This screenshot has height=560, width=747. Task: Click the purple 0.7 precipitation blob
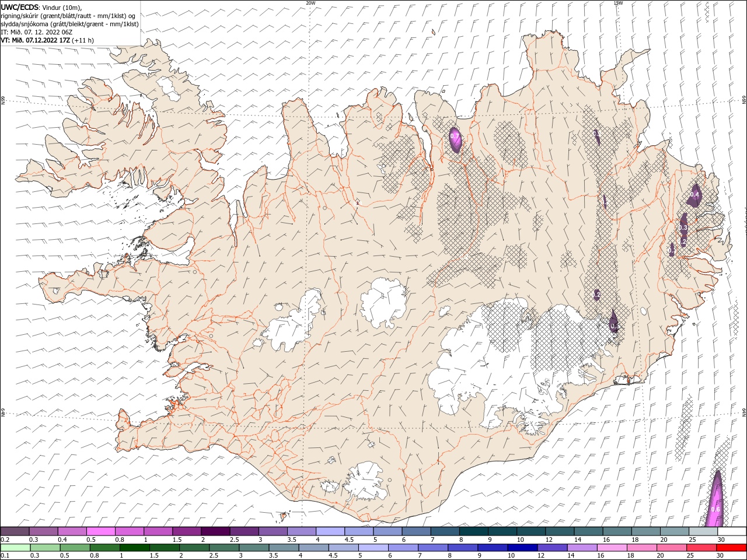(455, 140)
